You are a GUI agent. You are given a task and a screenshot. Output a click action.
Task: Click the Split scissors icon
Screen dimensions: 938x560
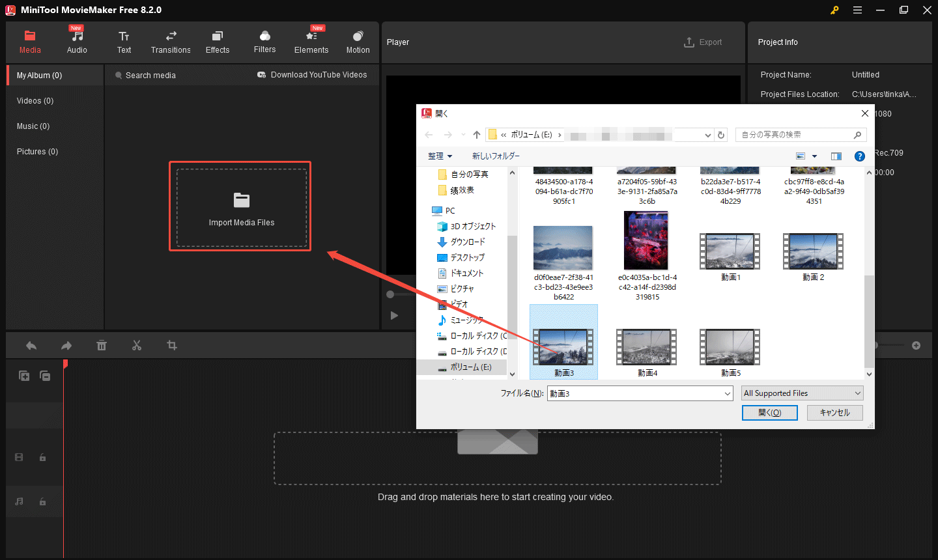click(x=137, y=346)
